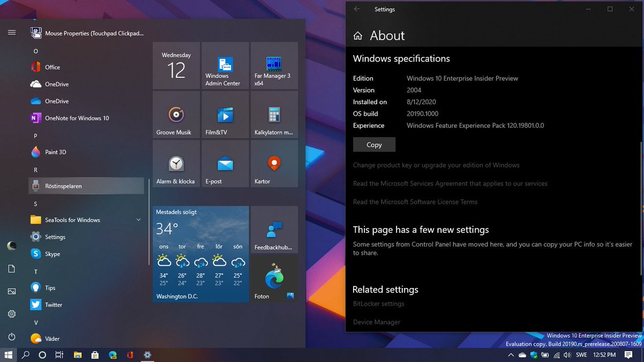
Task: Open Röstinspelaren voice recorder
Action: tap(86, 186)
